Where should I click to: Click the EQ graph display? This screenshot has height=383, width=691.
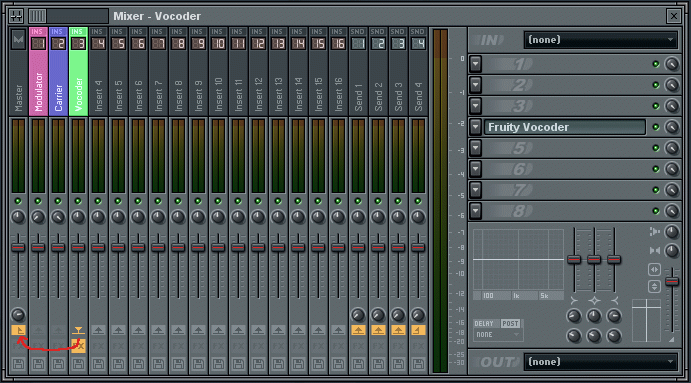(518, 260)
